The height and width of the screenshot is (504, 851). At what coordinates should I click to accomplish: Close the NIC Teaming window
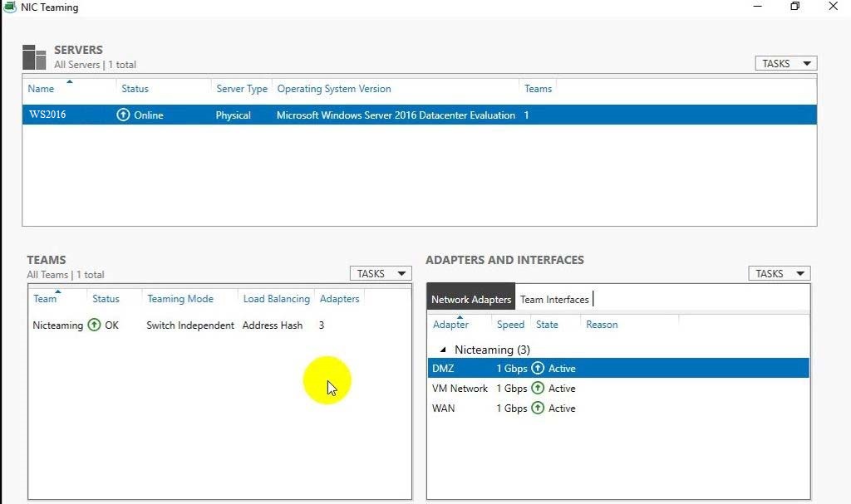[x=833, y=7]
